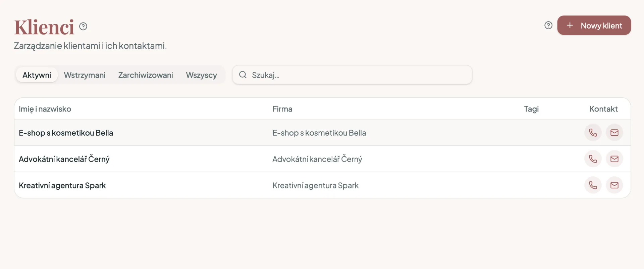
Task: Switch to the Wstrzymani tab
Action: 85,75
